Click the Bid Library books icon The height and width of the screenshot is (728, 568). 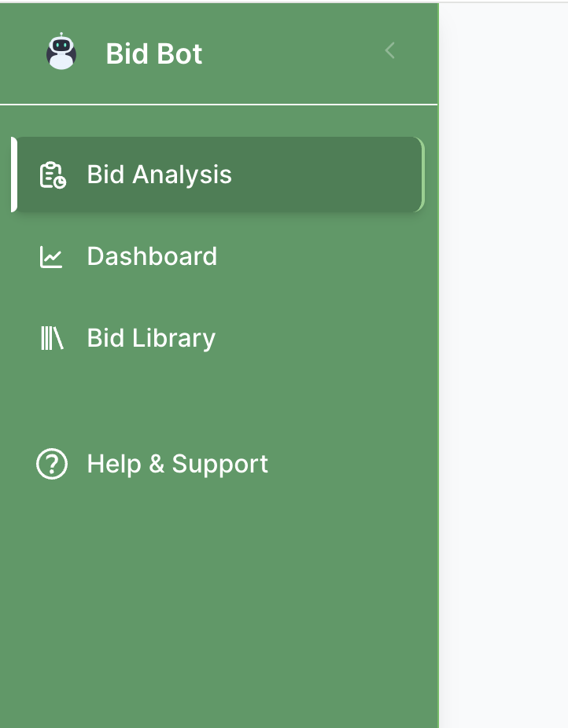point(52,339)
